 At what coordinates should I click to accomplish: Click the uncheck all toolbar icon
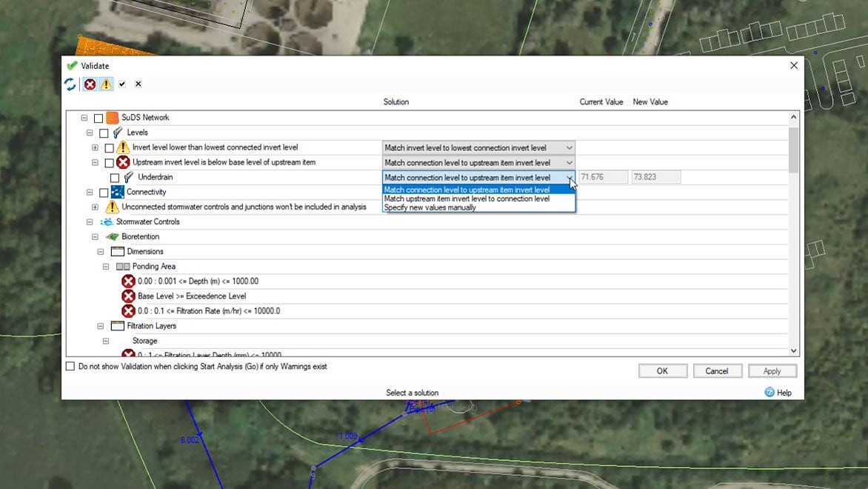tap(138, 84)
